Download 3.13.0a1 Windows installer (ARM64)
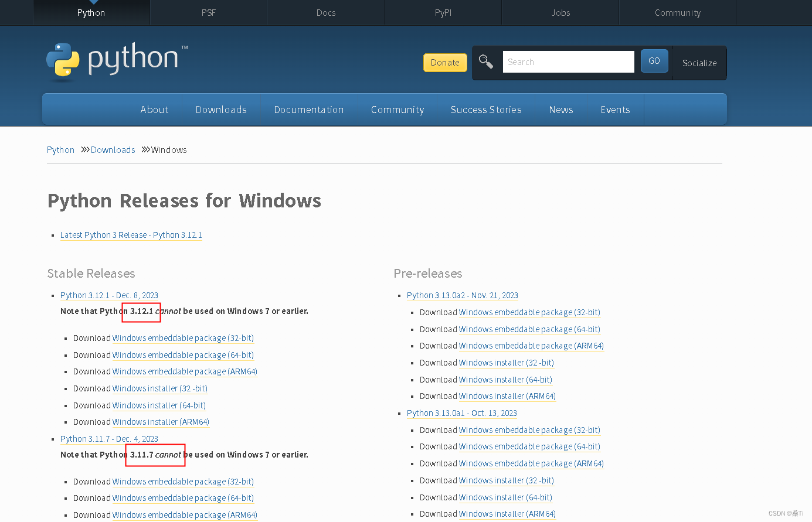The image size is (812, 522). 507,514
